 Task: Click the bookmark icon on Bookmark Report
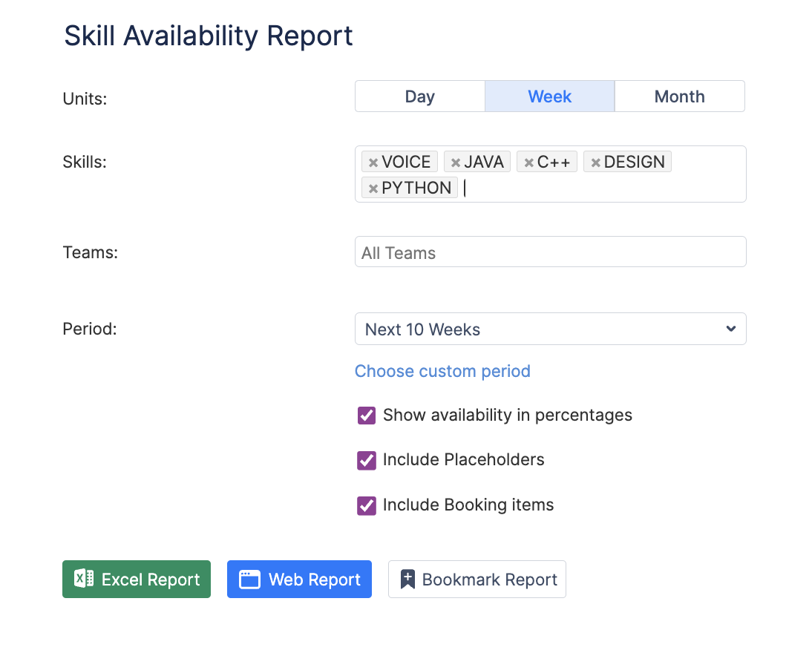click(x=407, y=580)
